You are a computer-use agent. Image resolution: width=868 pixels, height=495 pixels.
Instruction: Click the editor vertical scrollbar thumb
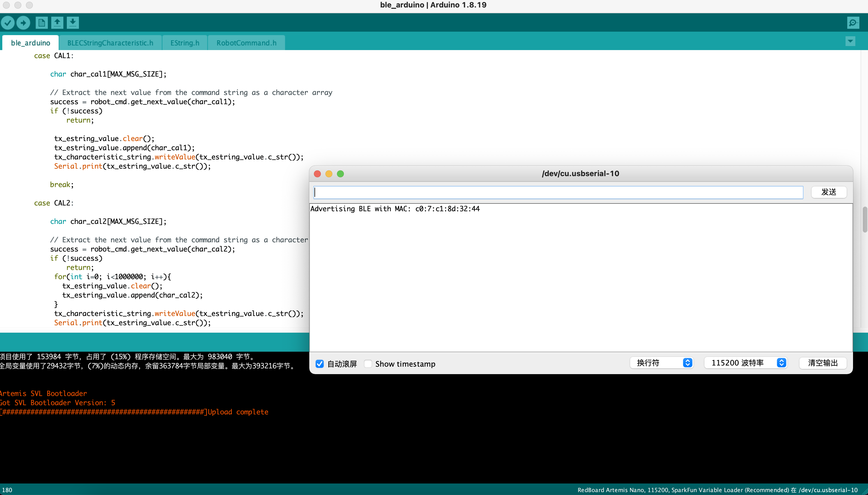(x=865, y=219)
